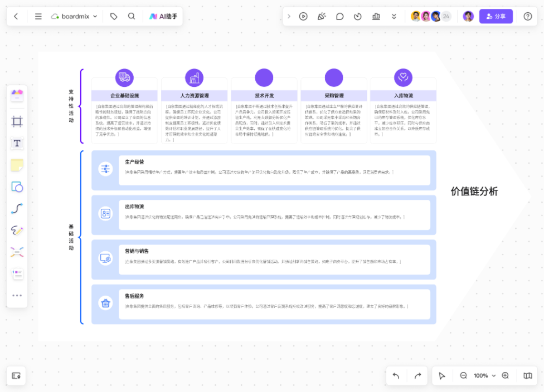Select the Frame tool in left sidebar

(17, 121)
